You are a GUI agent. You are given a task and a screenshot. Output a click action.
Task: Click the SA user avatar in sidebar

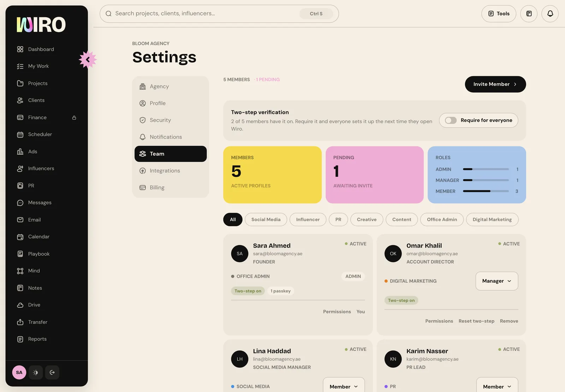pos(19,372)
